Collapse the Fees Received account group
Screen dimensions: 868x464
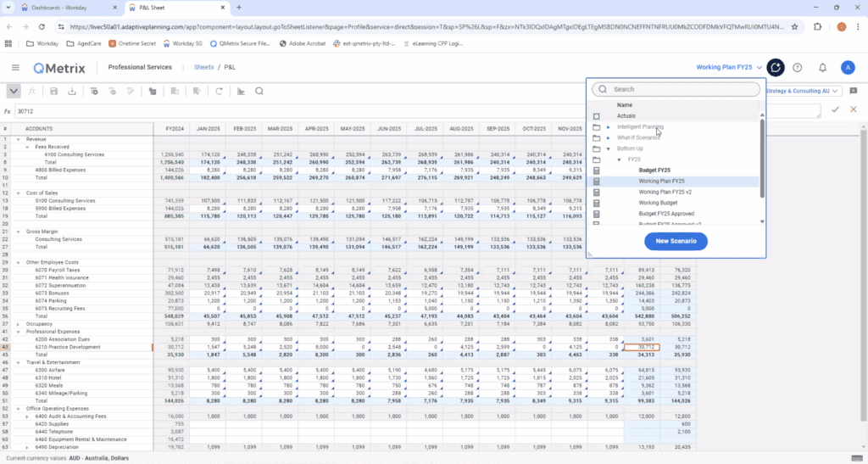[27, 148]
